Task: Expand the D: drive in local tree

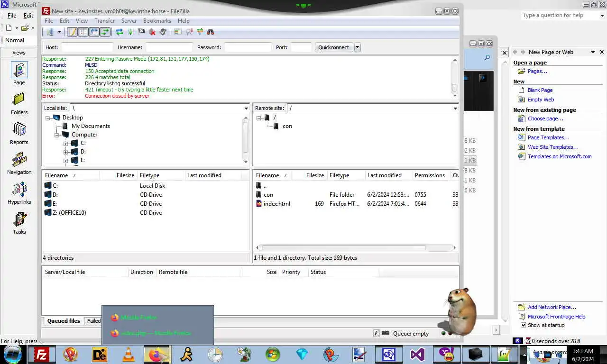Action: [x=65, y=152]
